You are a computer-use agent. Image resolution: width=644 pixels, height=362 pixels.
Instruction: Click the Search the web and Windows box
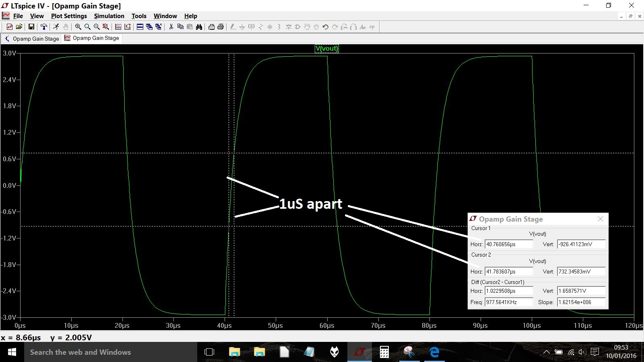click(x=111, y=352)
